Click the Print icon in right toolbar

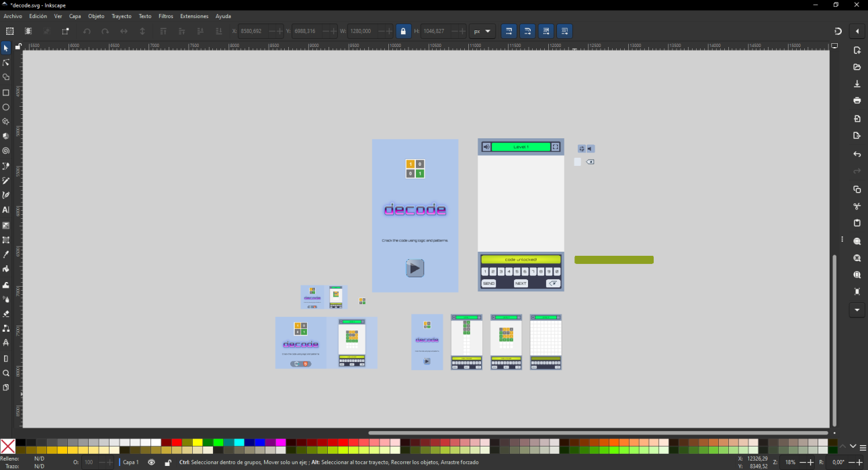click(x=857, y=101)
